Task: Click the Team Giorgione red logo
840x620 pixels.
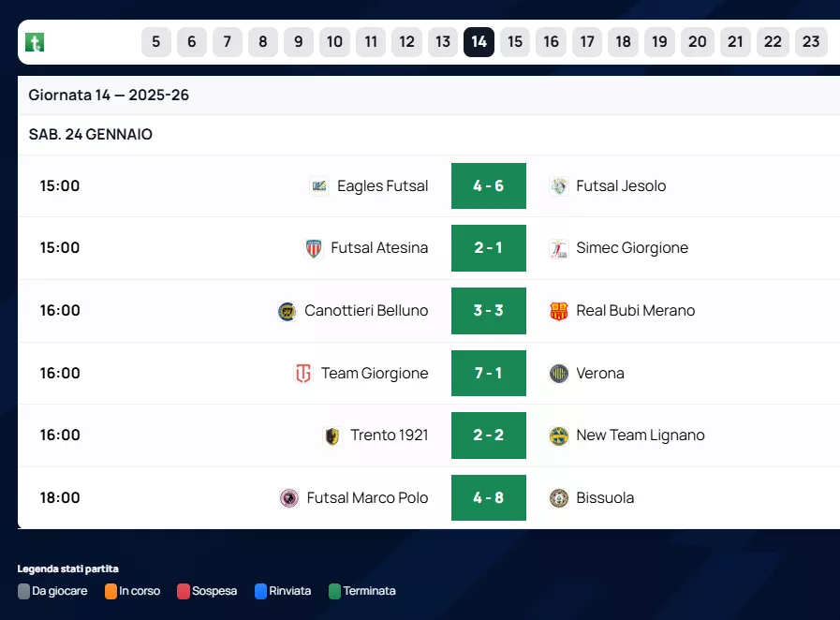Action: (303, 374)
